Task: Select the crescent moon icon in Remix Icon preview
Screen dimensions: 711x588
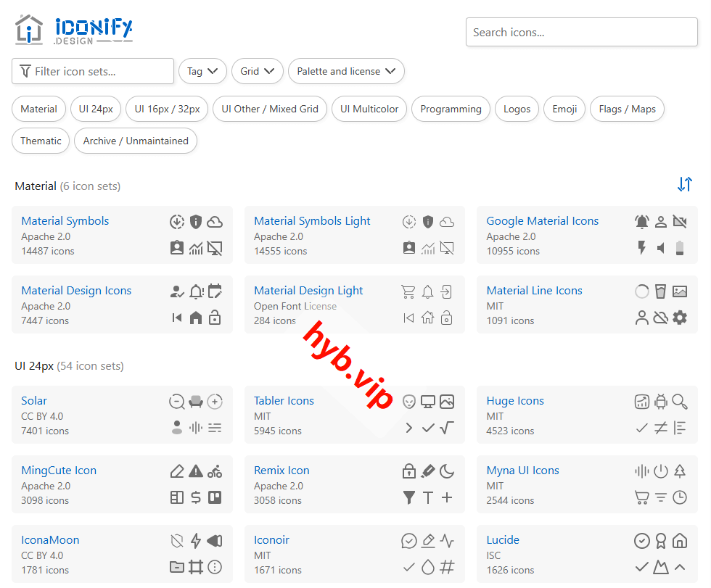Action: [447, 471]
